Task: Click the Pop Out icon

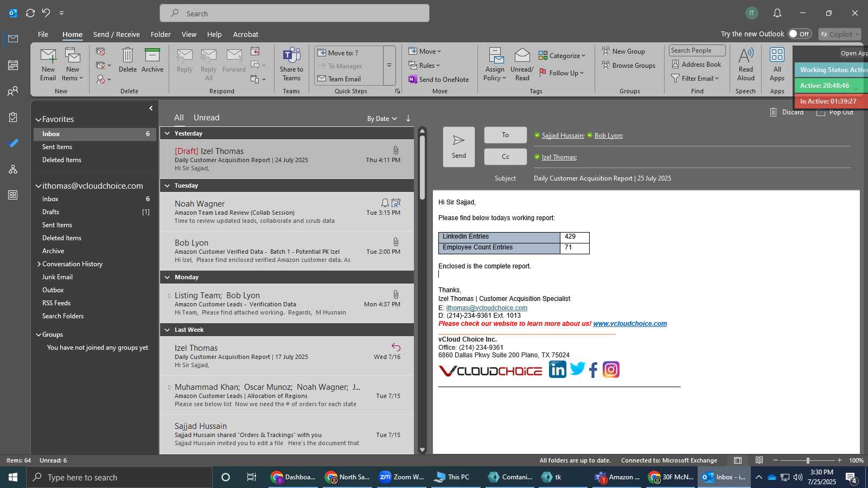Action: [x=821, y=112]
